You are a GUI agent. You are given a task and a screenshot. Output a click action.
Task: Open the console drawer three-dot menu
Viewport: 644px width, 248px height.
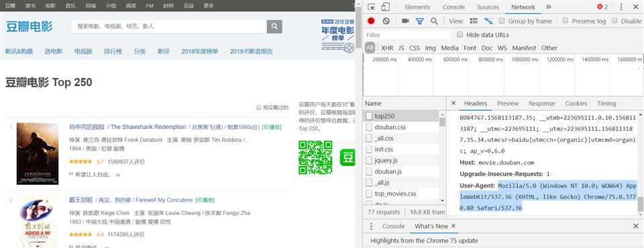point(371,226)
